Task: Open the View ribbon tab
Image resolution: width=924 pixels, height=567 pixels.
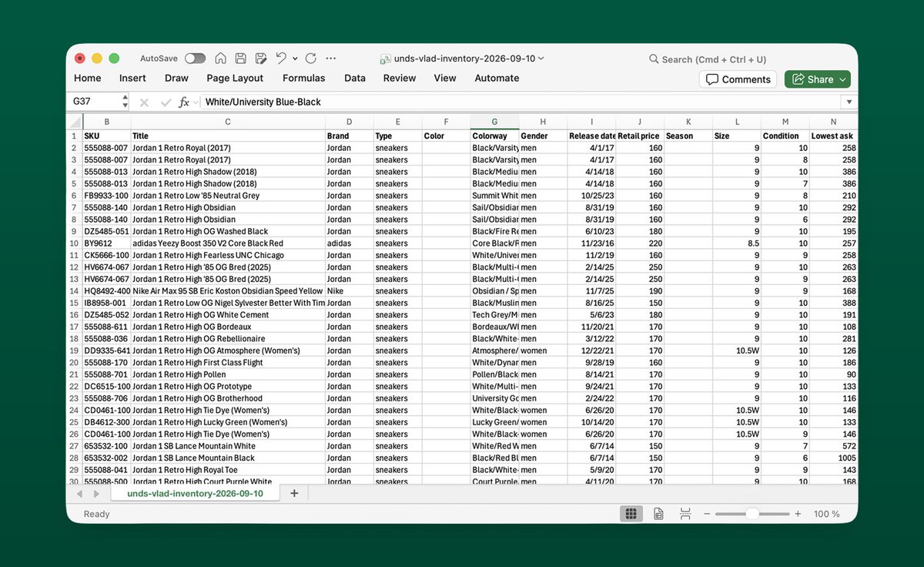Action: click(x=445, y=78)
